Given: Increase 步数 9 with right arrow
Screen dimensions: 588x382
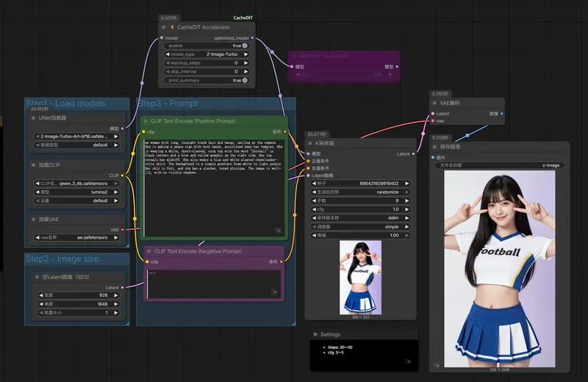Looking at the screenshot, I should (x=407, y=201).
